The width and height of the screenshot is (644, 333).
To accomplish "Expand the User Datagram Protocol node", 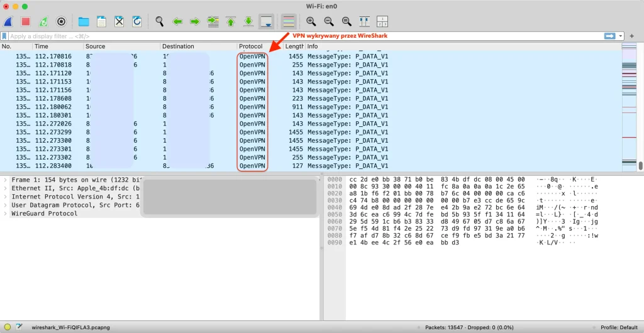I will coord(5,205).
